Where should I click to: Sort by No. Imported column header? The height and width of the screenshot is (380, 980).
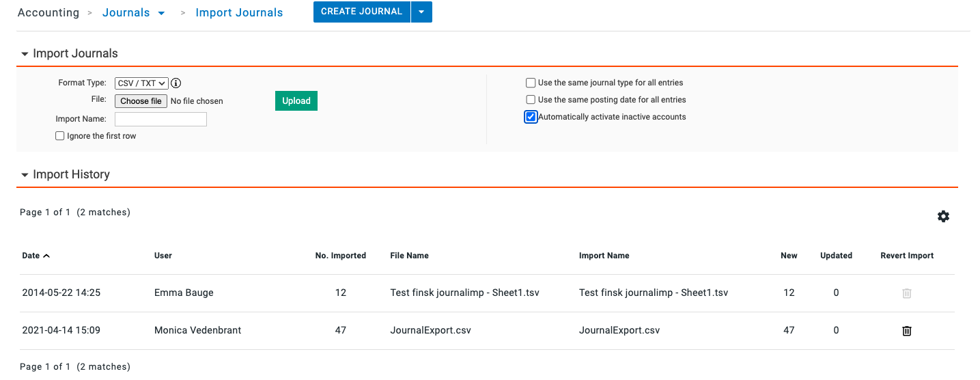coord(341,256)
